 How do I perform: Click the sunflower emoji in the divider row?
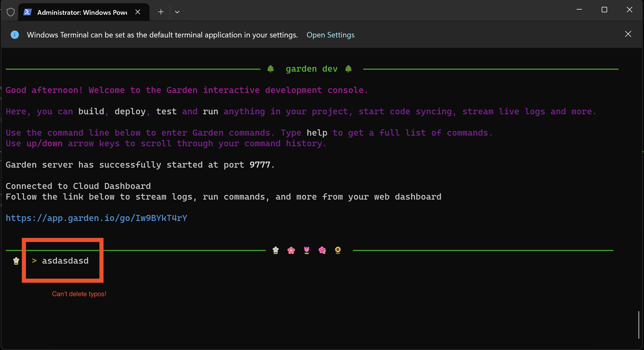(x=338, y=250)
